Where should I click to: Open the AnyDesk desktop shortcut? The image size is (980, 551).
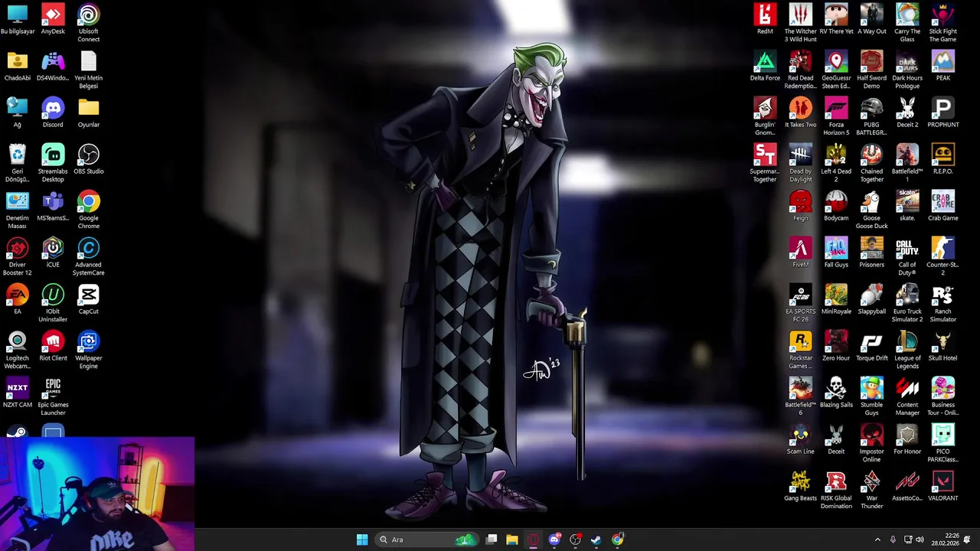(x=53, y=20)
